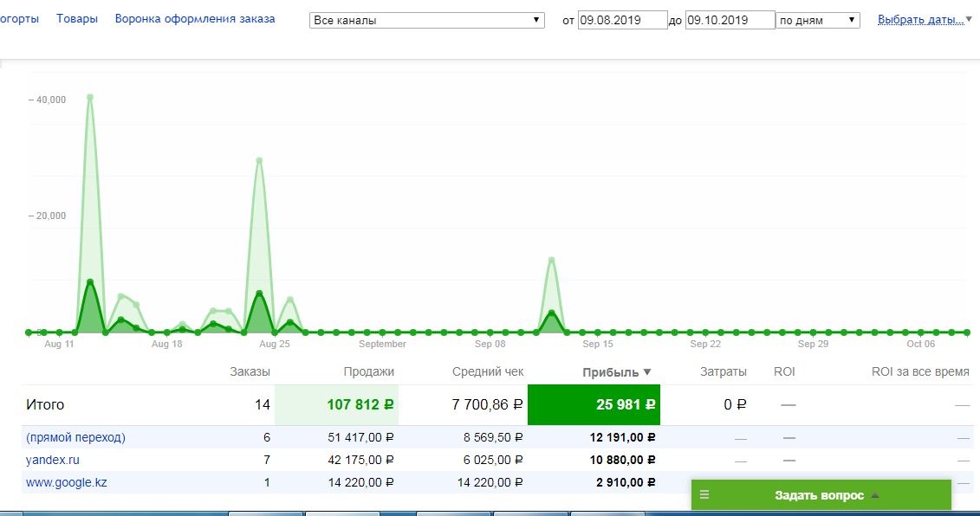The height and width of the screenshot is (516, 980).
Task: Click the Выбрать даты link
Action: click(920, 19)
